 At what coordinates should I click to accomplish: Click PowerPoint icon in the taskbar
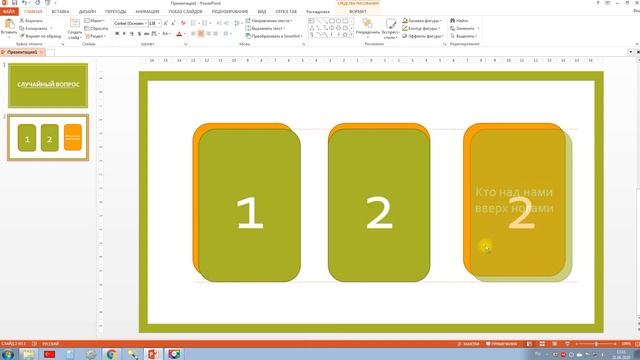(x=152, y=354)
